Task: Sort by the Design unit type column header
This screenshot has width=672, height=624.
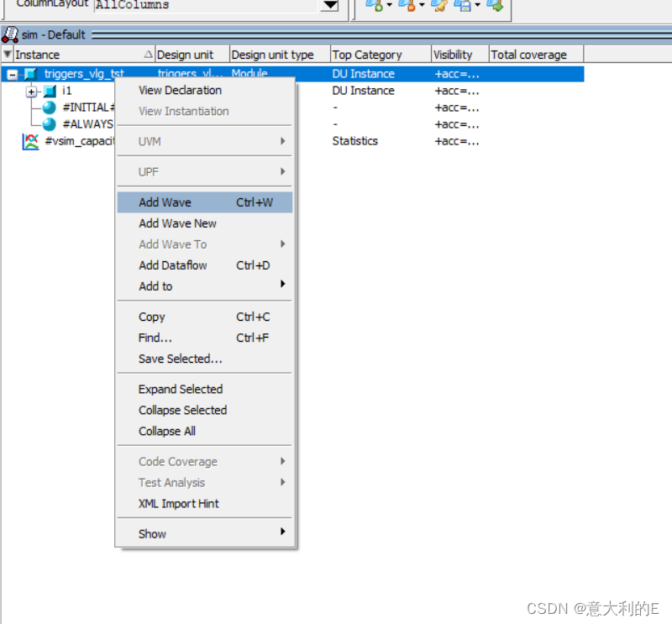Action: [x=280, y=55]
